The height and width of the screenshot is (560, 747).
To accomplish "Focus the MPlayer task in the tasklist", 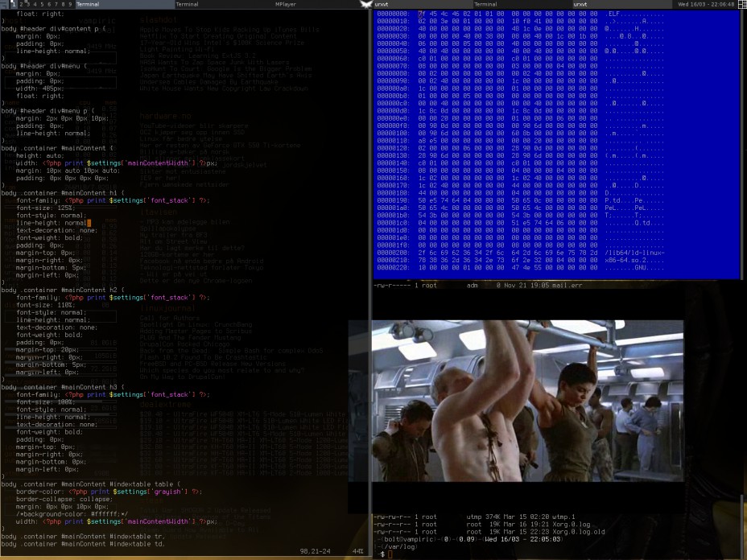I will pos(317,4).
